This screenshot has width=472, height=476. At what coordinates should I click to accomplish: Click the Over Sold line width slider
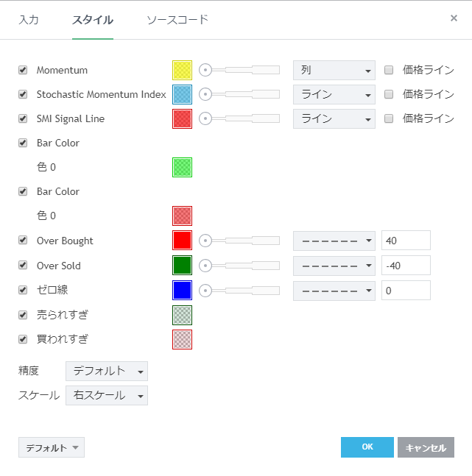(241, 266)
